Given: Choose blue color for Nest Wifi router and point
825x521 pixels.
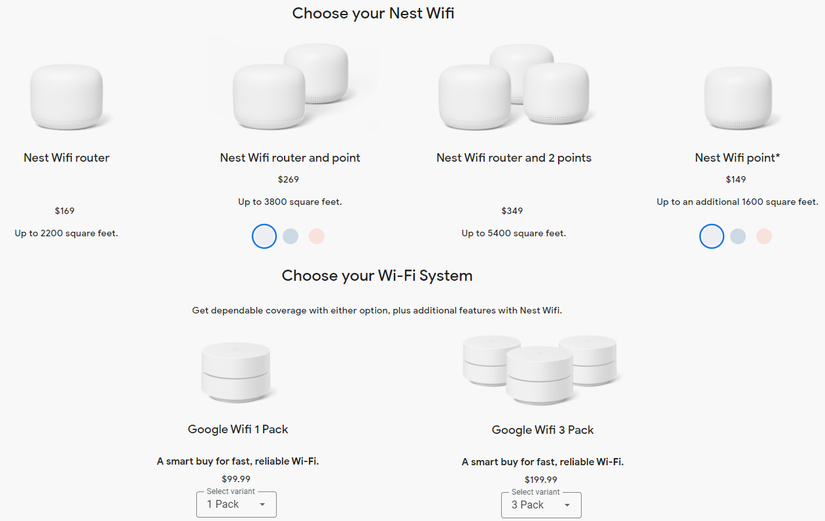Looking at the screenshot, I should (x=290, y=236).
